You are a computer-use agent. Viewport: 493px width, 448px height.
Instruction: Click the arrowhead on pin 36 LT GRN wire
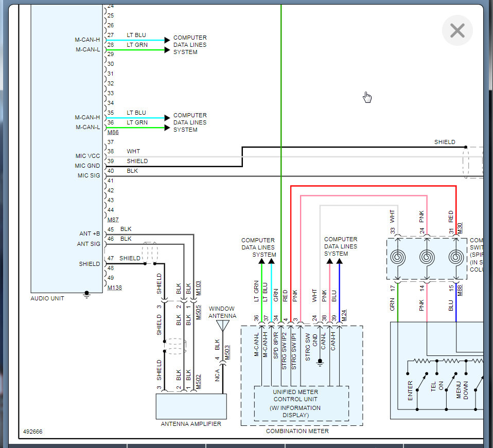[x=167, y=128]
